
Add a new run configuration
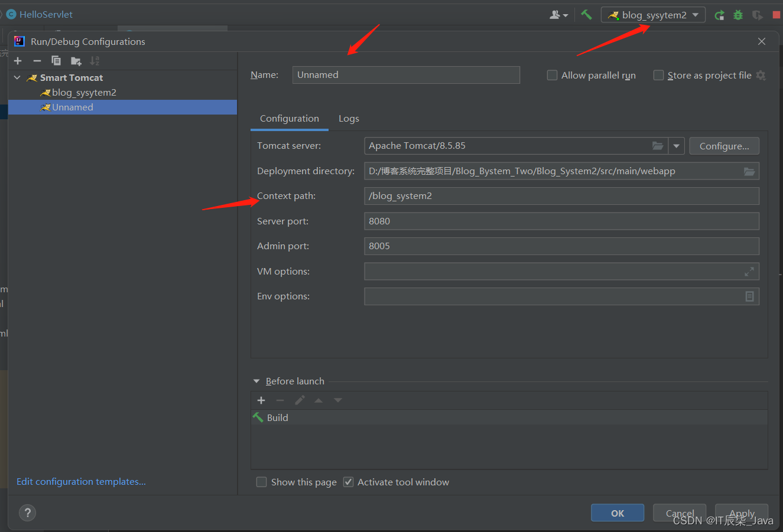coord(18,60)
